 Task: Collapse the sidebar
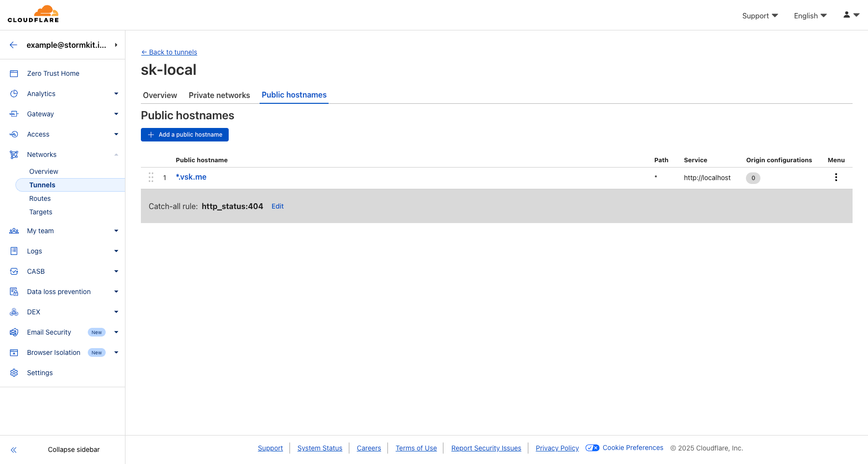click(14, 450)
